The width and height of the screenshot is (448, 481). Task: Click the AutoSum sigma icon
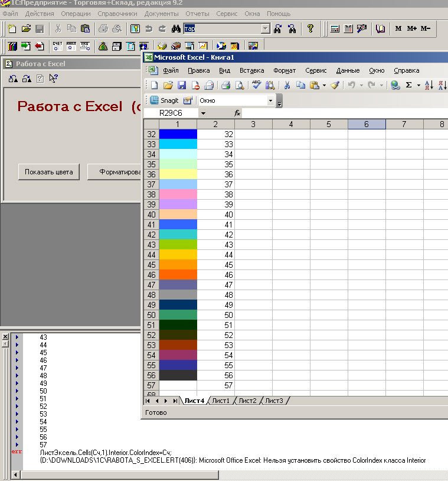[x=408, y=85]
